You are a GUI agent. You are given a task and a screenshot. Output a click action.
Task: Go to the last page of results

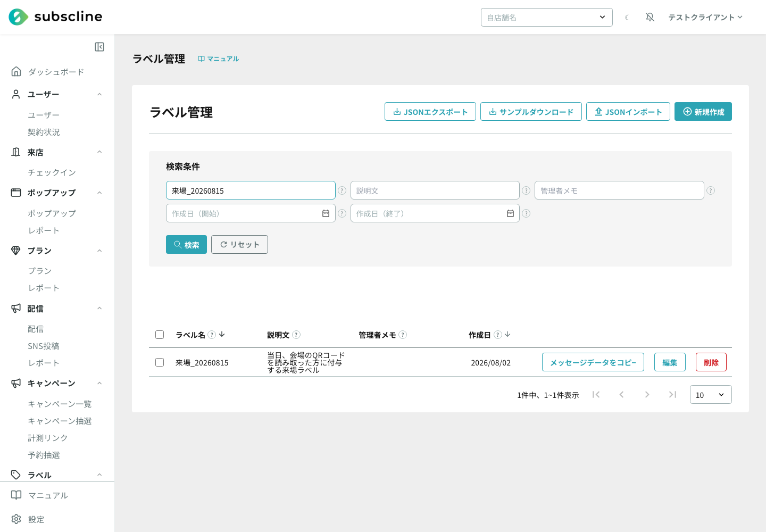(672, 394)
